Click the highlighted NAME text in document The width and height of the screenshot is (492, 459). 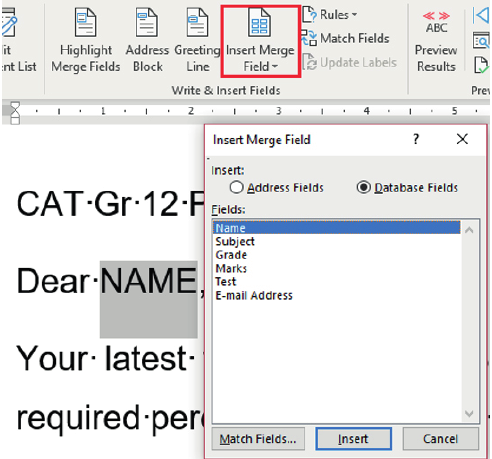pyautogui.click(x=148, y=281)
